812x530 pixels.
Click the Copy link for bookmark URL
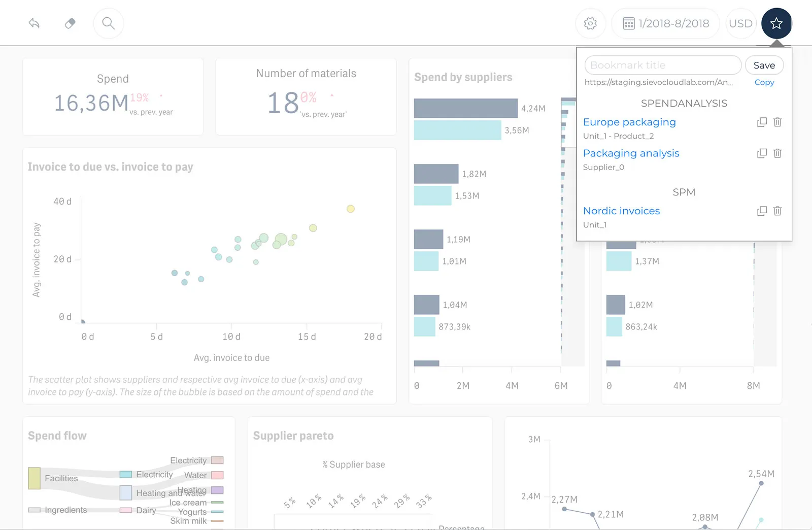pos(764,82)
